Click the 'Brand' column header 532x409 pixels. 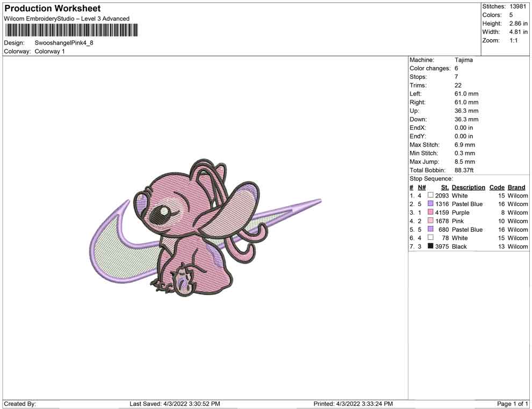click(516, 187)
